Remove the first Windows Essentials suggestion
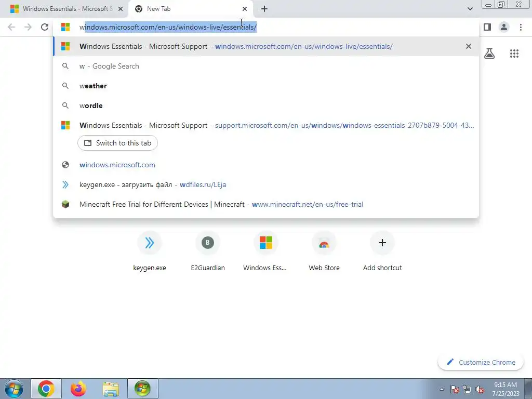 click(469, 46)
